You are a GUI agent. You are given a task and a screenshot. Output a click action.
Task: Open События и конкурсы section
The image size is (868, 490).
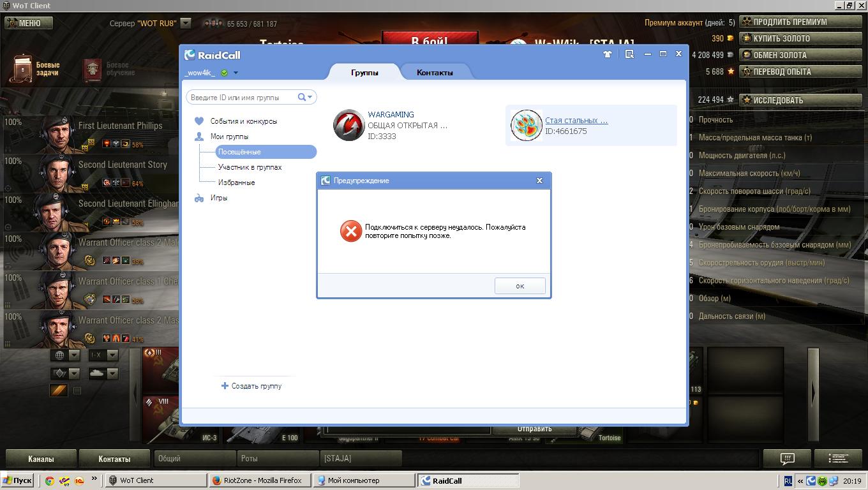[244, 121]
